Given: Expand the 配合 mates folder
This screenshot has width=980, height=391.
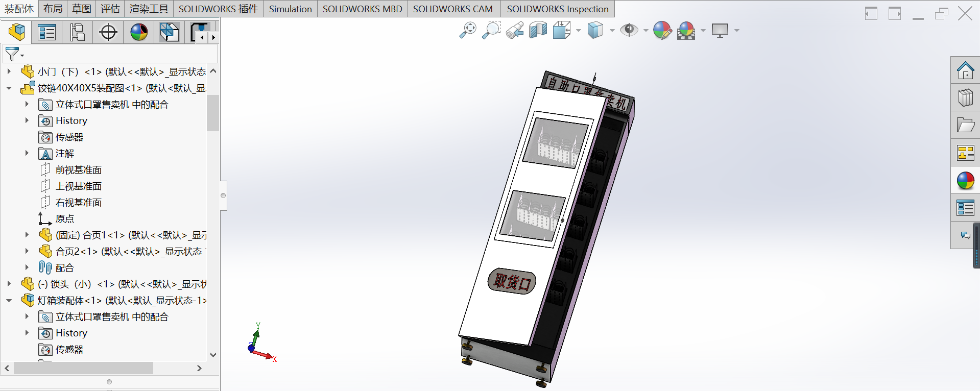Looking at the screenshot, I should click(27, 267).
